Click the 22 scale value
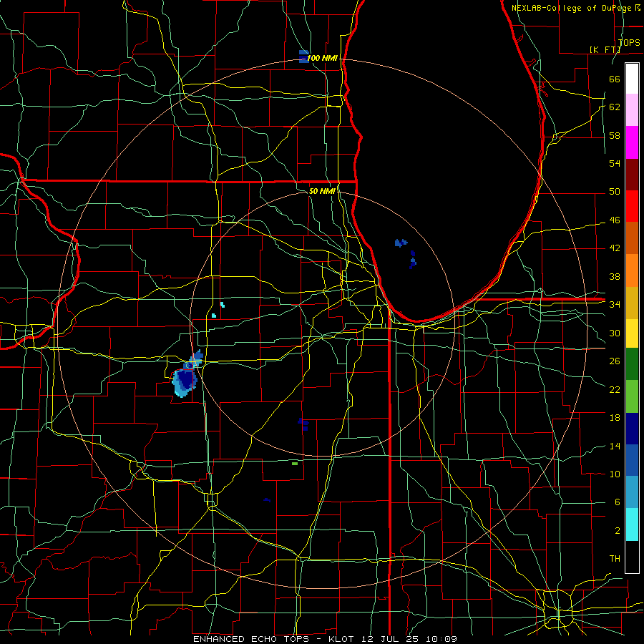This screenshot has height=644, width=644. [x=615, y=389]
